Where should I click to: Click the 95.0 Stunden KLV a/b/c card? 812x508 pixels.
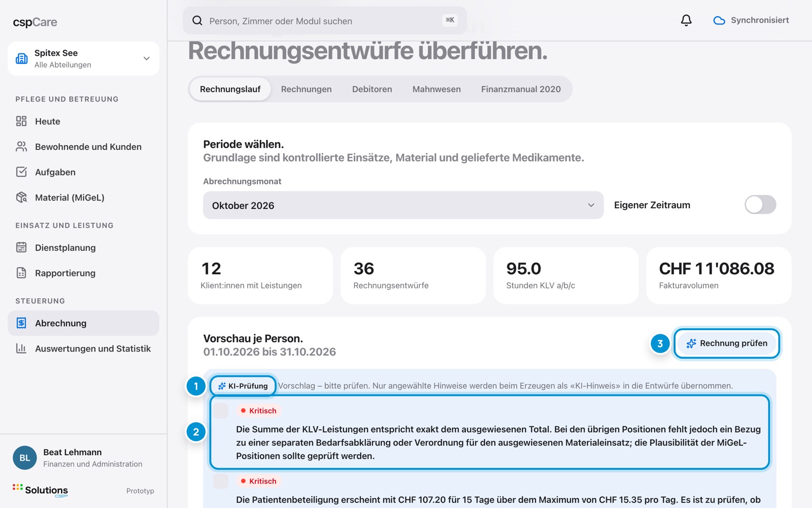point(566,275)
